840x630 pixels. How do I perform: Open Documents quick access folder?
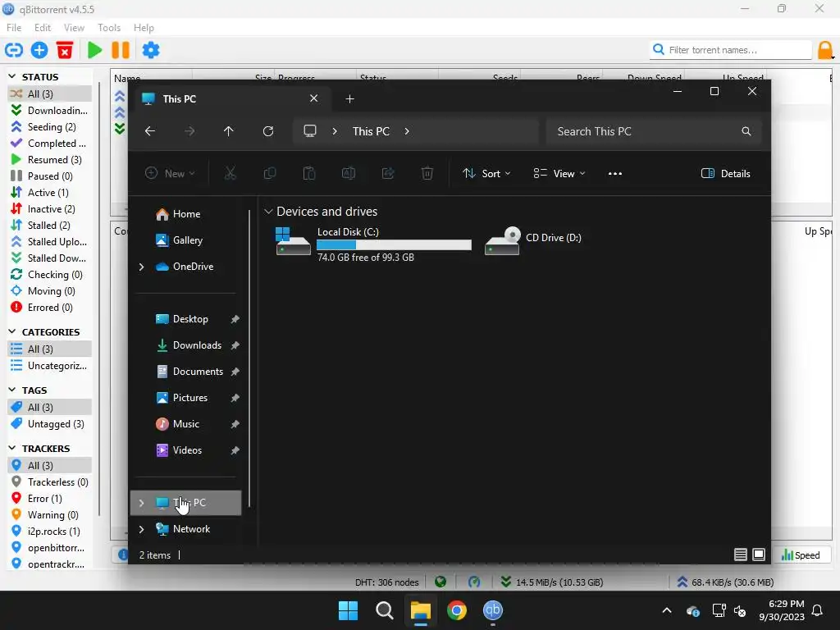[x=186, y=372]
